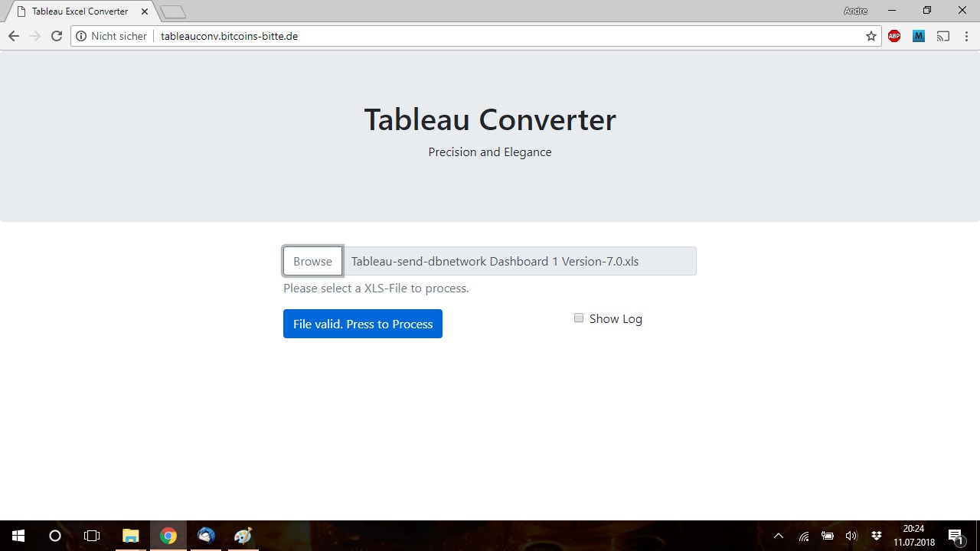Open the Andre profile menu
The width and height of the screenshot is (980, 551).
coord(855,11)
